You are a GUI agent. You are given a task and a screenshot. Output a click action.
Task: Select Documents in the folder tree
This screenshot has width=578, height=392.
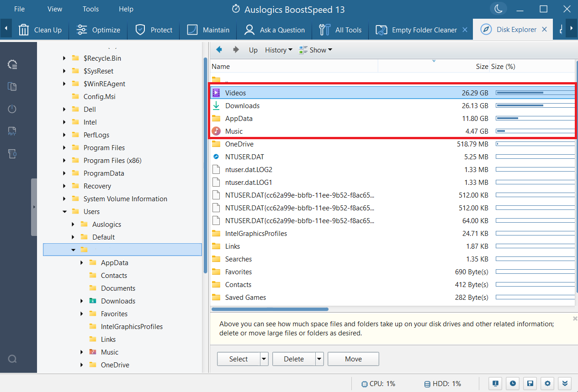coord(118,288)
